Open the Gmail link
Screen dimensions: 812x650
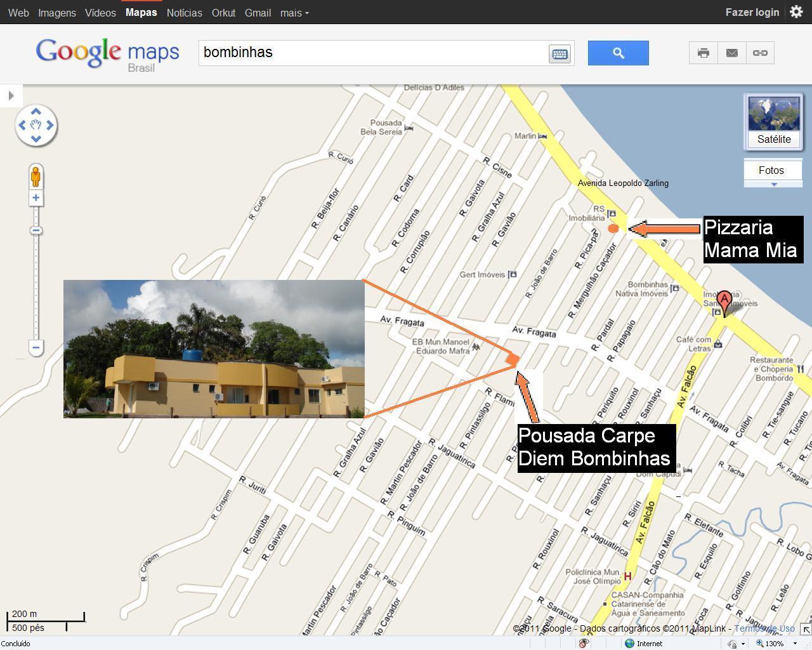pyautogui.click(x=258, y=13)
